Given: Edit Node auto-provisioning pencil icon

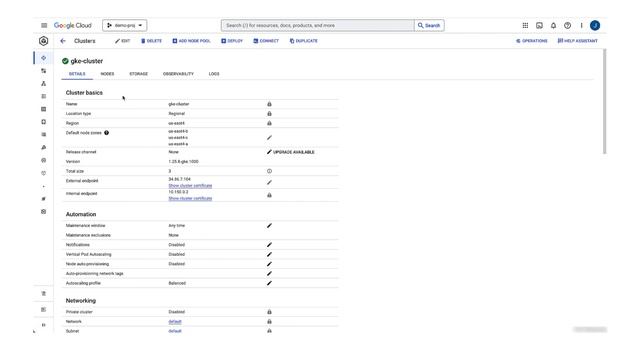Looking at the screenshot, I should point(269,264).
